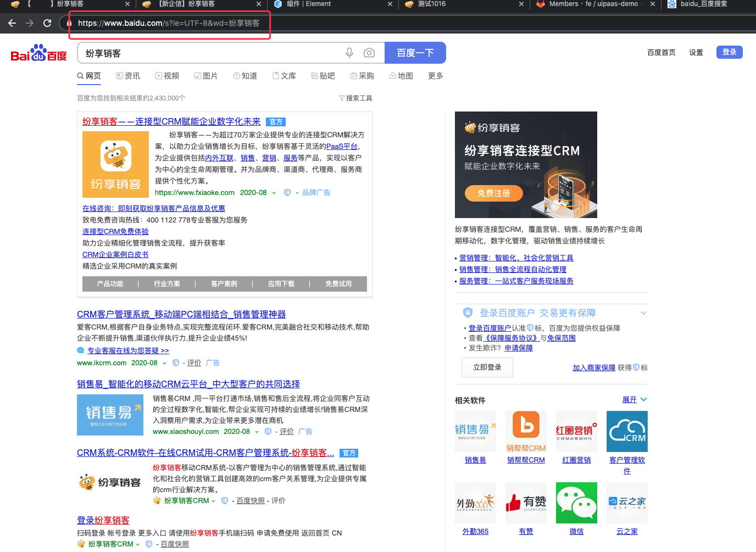Click the 外勤365 icon
Viewport: 756px width, 552px height.
tap(475, 503)
